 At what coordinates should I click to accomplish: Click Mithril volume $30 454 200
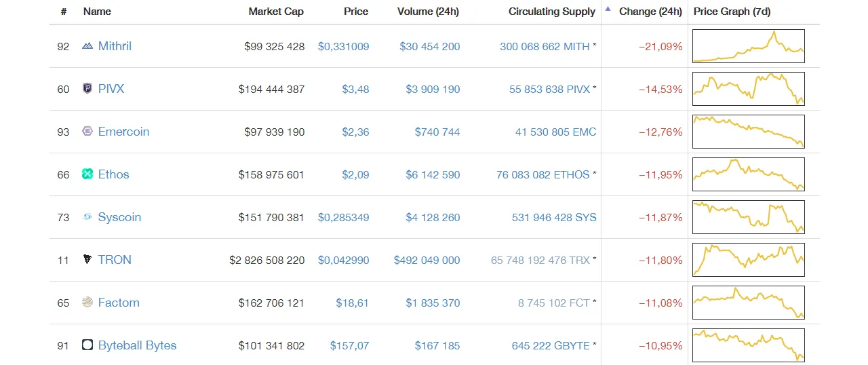tap(430, 47)
